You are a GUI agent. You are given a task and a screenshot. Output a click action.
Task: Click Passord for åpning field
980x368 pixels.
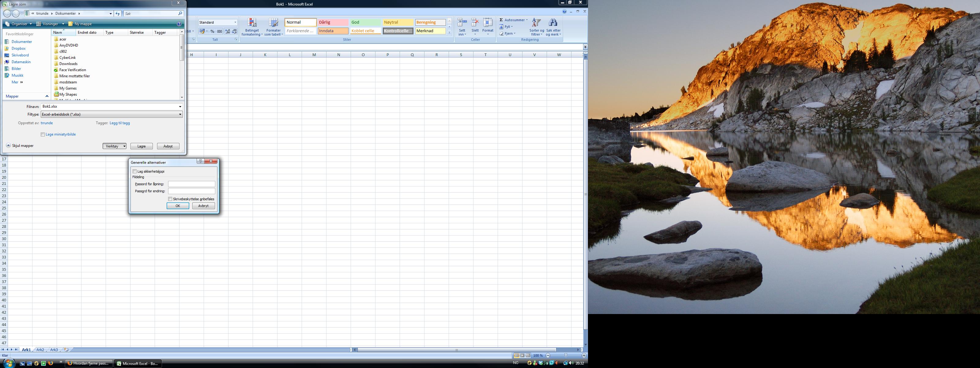coord(192,184)
